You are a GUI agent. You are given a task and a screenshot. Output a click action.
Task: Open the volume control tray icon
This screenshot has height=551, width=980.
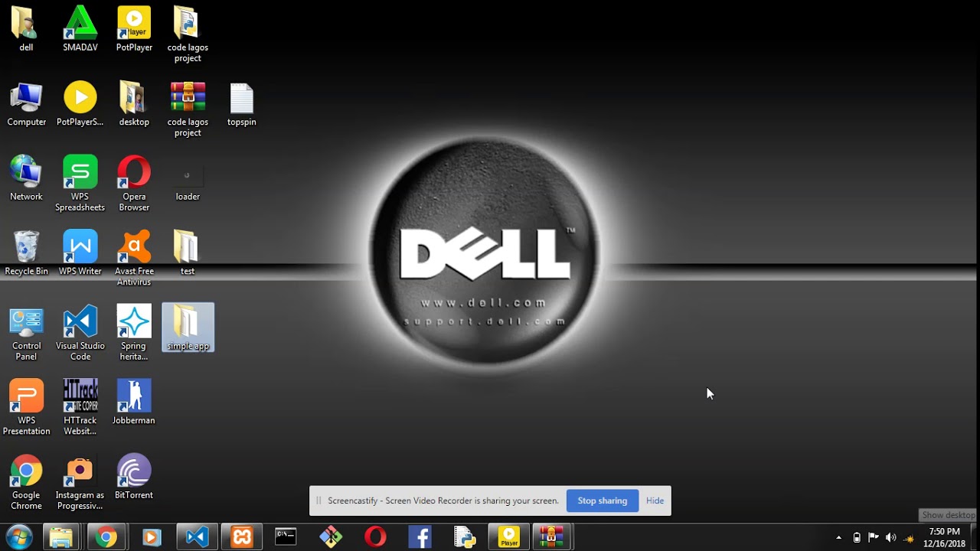tap(890, 538)
